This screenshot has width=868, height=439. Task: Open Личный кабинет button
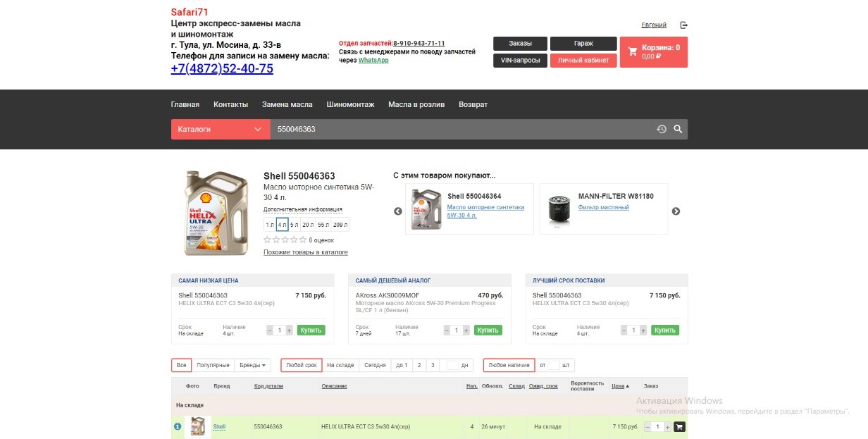pyautogui.click(x=583, y=61)
